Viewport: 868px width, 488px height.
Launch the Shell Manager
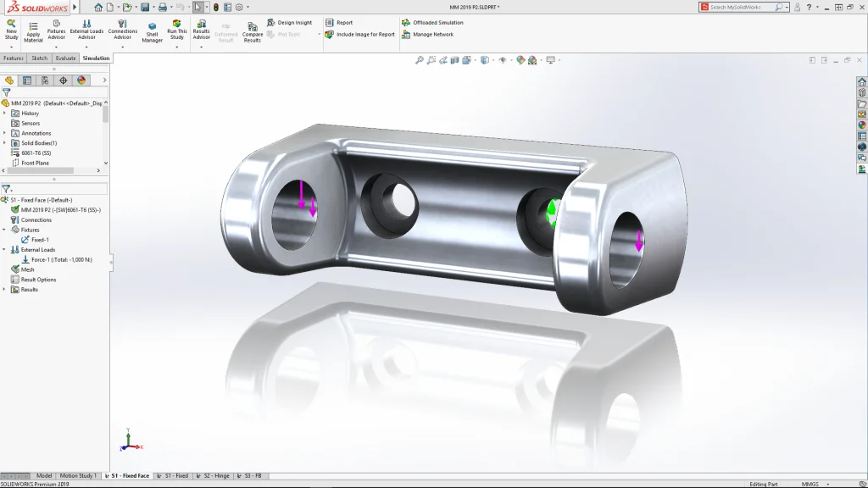[x=152, y=32]
